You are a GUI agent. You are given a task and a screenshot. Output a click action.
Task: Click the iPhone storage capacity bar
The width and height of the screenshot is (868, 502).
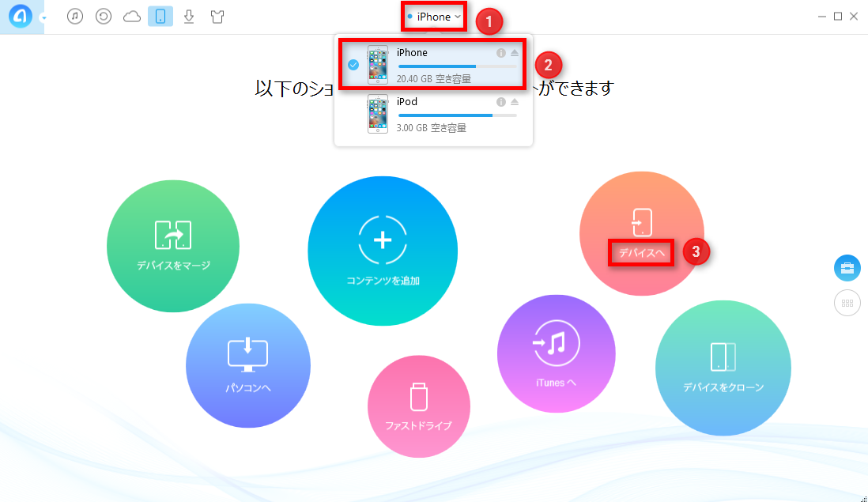(x=457, y=66)
